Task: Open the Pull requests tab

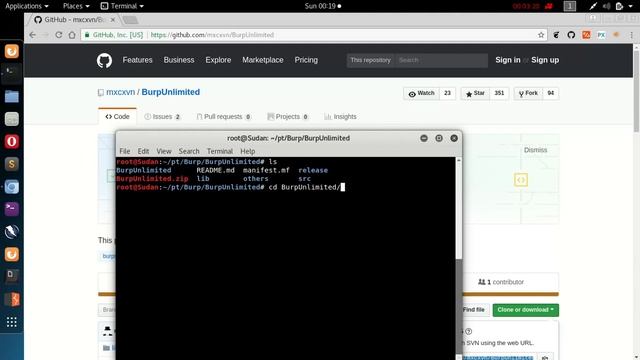Action: coord(224,117)
